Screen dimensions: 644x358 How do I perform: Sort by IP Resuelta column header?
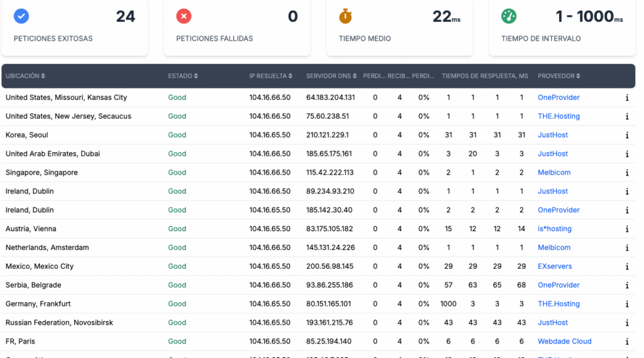[271, 76]
